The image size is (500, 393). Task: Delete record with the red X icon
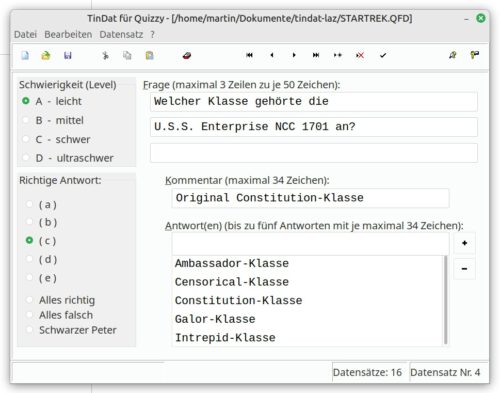pos(360,55)
